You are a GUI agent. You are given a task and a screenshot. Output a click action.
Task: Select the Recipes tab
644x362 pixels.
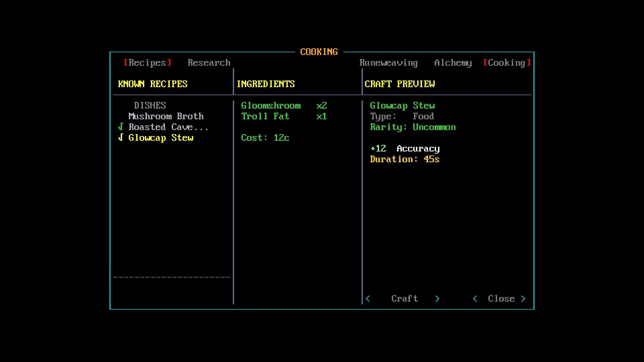148,63
